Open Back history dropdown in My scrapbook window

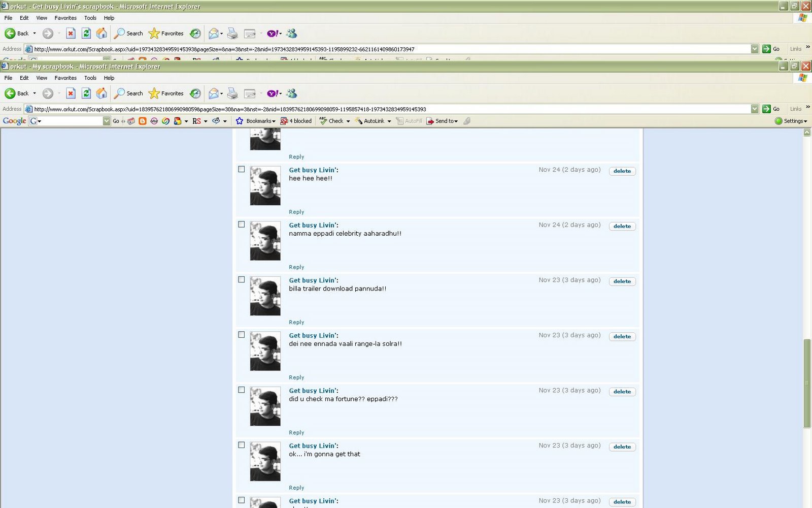(35, 93)
